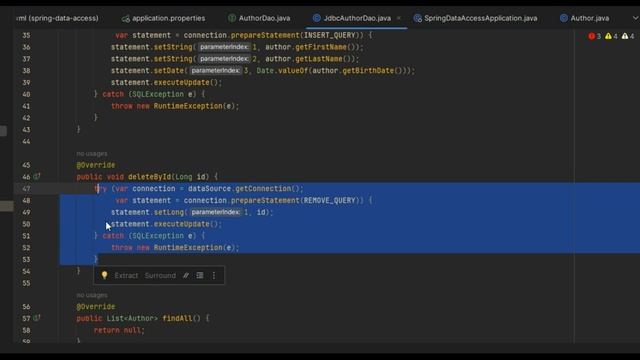Click the parameterIndex hint on line 37
Image resolution: width=640 pixels, height=360 pixels.
[x=224, y=59]
